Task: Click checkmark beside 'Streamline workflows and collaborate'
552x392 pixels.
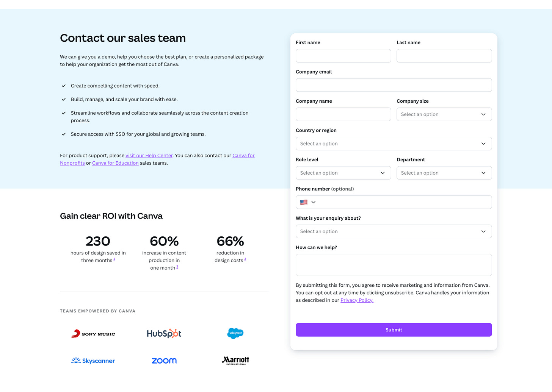Action: pyautogui.click(x=64, y=113)
